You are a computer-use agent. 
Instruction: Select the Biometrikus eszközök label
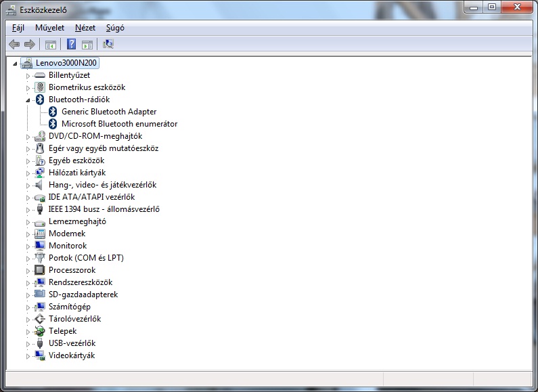pos(87,87)
